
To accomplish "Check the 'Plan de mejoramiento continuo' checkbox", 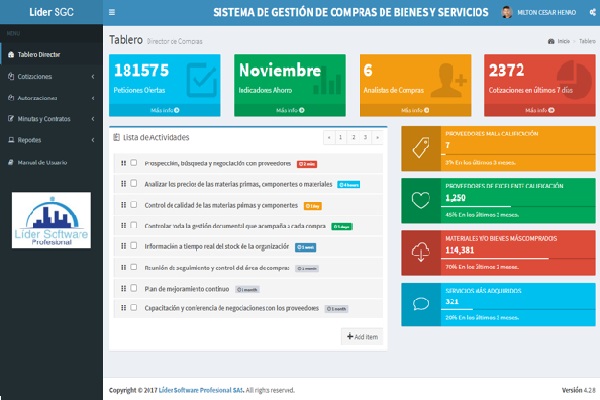I will point(134,288).
